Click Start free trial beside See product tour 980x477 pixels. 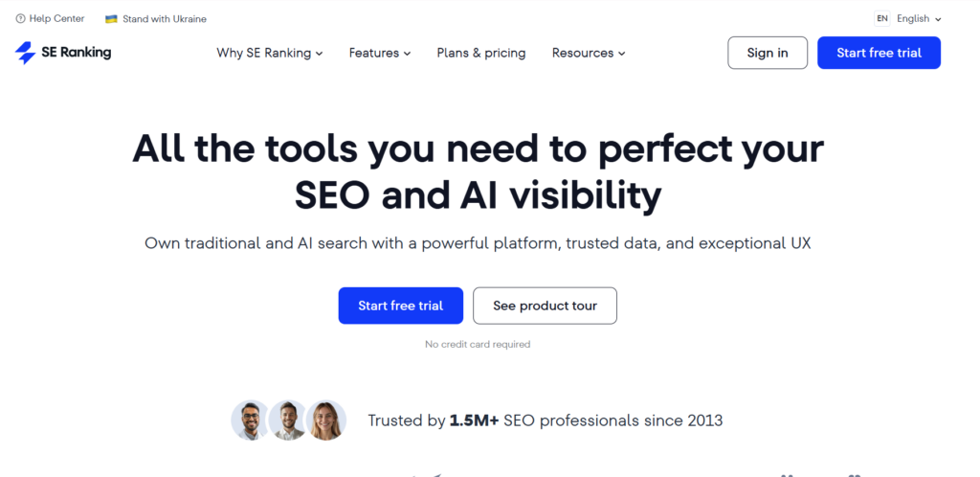click(400, 306)
